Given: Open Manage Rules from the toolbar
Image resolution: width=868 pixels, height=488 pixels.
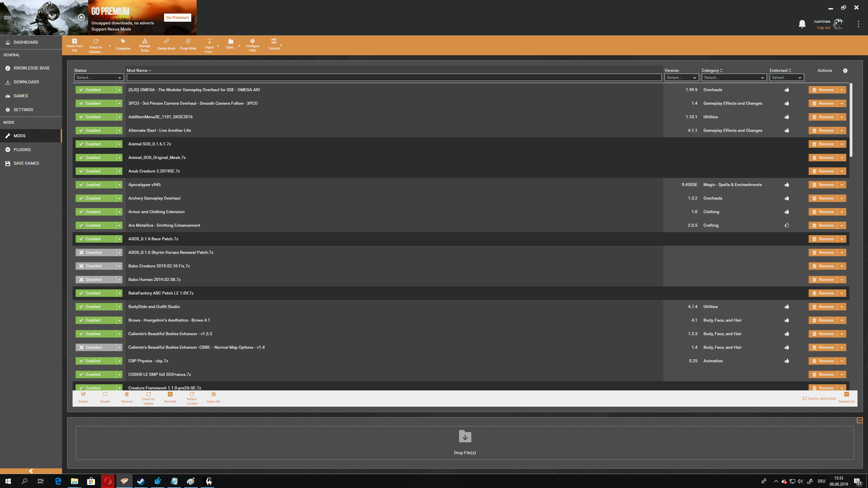Looking at the screenshot, I should 144,45.
